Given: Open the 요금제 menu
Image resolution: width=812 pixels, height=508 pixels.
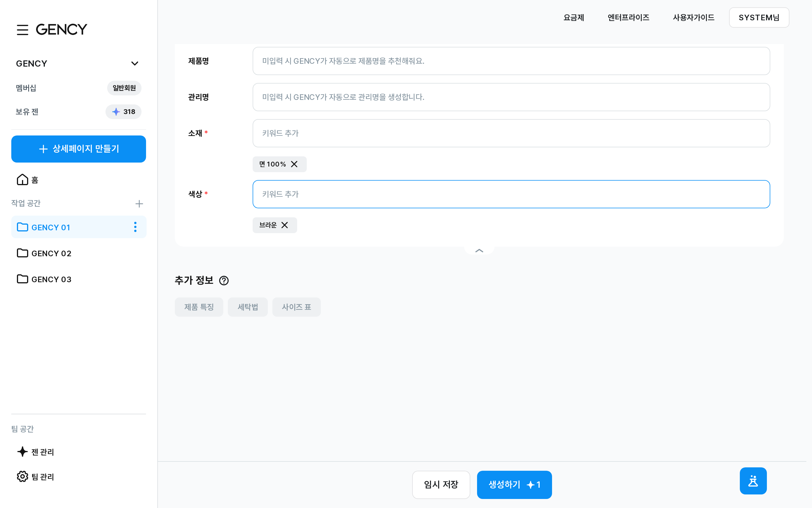Looking at the screenshot, I should point(574,17).
